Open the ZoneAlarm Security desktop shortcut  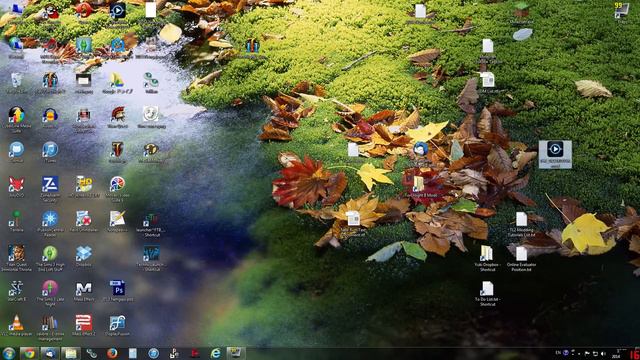point(50,185)
